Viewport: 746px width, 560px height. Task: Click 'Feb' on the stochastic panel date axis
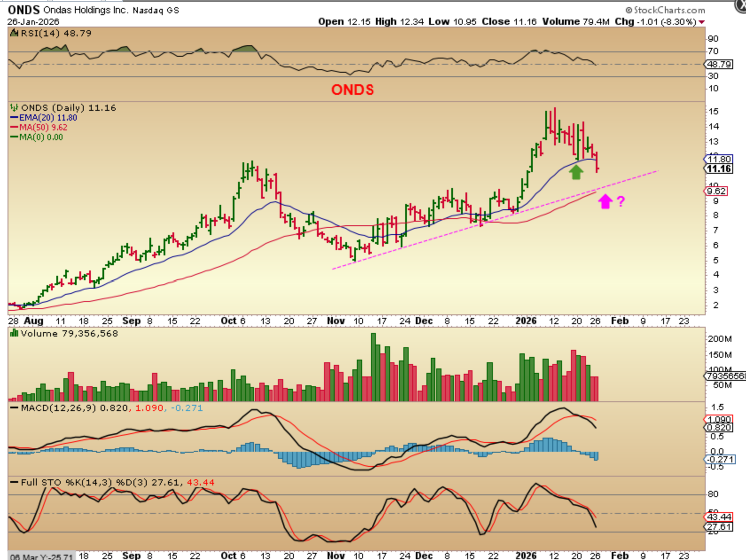[620, 556]
